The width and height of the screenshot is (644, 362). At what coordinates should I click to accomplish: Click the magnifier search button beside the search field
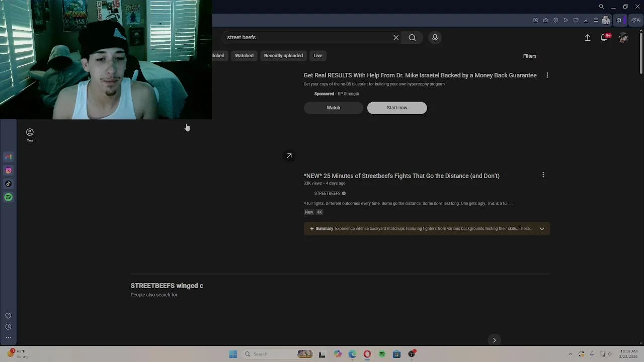coord(412,37)
